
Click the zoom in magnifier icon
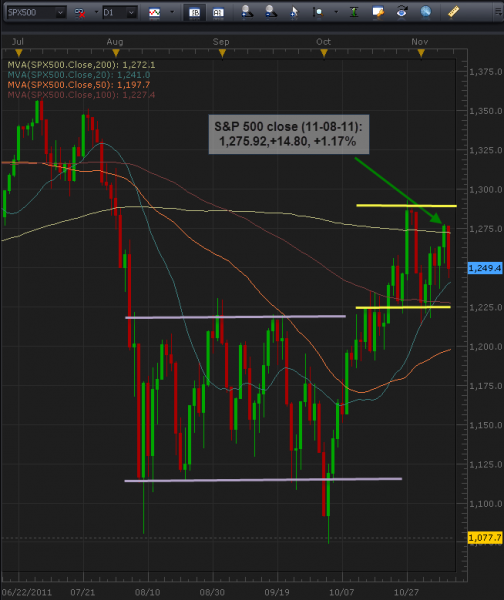pos(247,12)
